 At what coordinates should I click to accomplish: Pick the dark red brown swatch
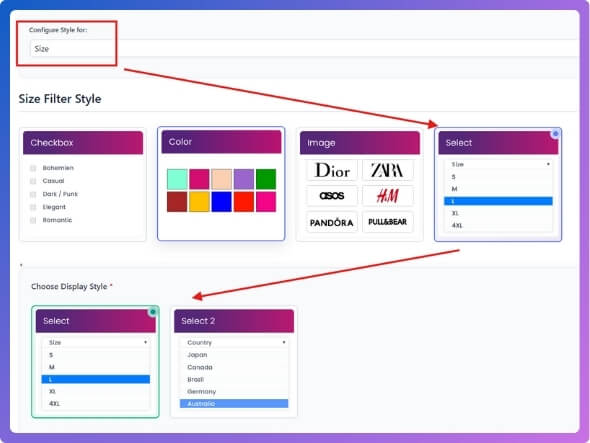point(177,202)
